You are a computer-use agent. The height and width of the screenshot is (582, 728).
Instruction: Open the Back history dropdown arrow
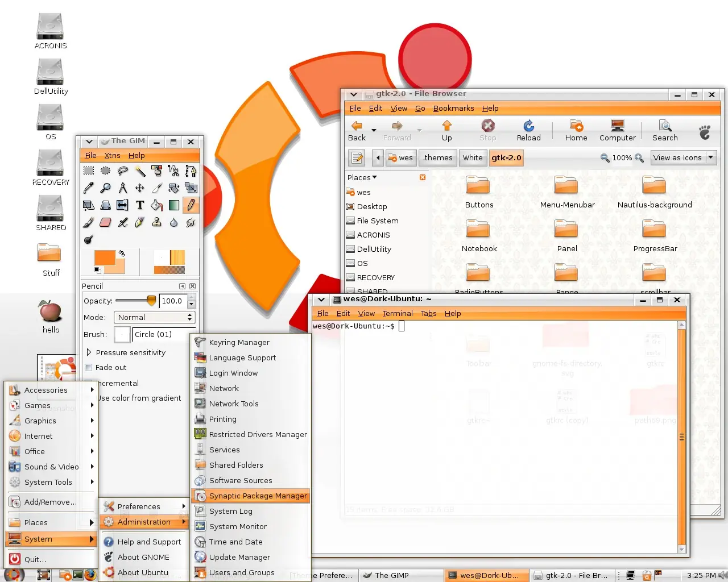pos(374,130)
